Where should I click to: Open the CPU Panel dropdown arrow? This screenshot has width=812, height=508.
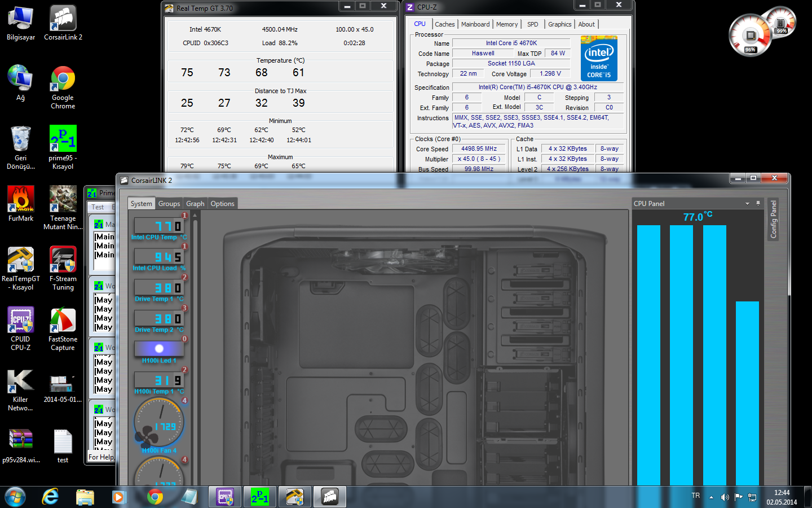tap(747, 204)
